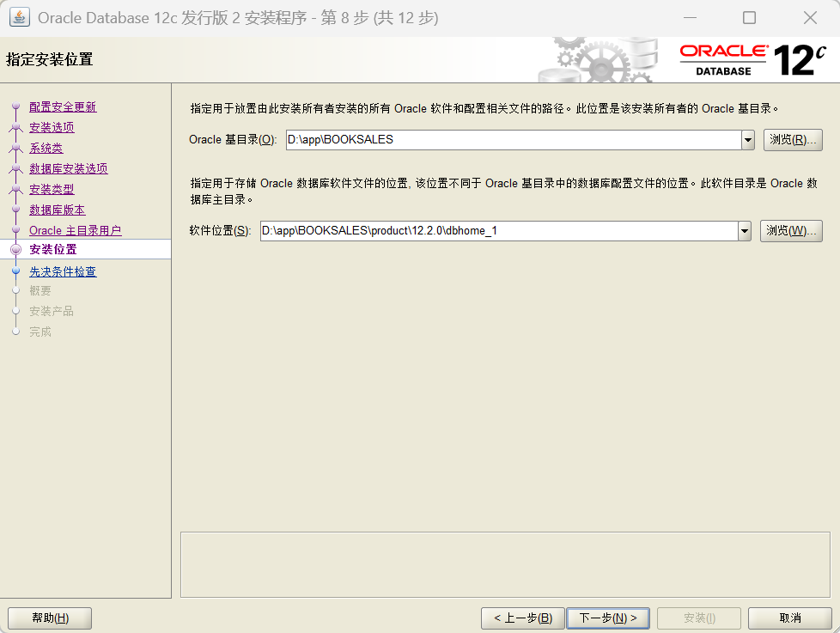
Task: Return to the 安装类型 step
Action: 52,190
